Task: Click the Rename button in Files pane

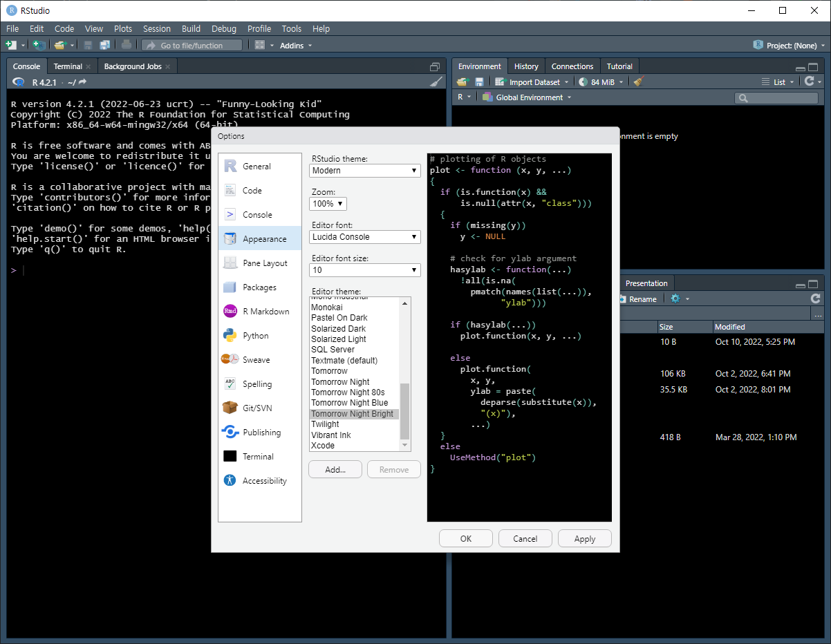Action: tap(637, 299)
